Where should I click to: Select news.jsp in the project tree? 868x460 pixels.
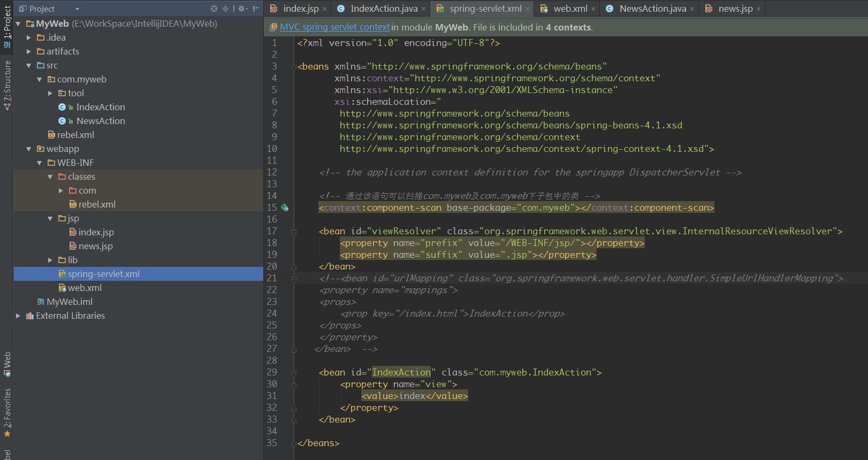(95, 246)
